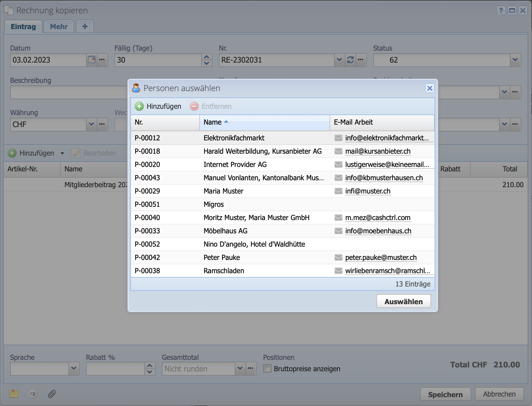Increase Fällig (Tage) with up arrow
The image size is (532, 406).
click(207, 57)
